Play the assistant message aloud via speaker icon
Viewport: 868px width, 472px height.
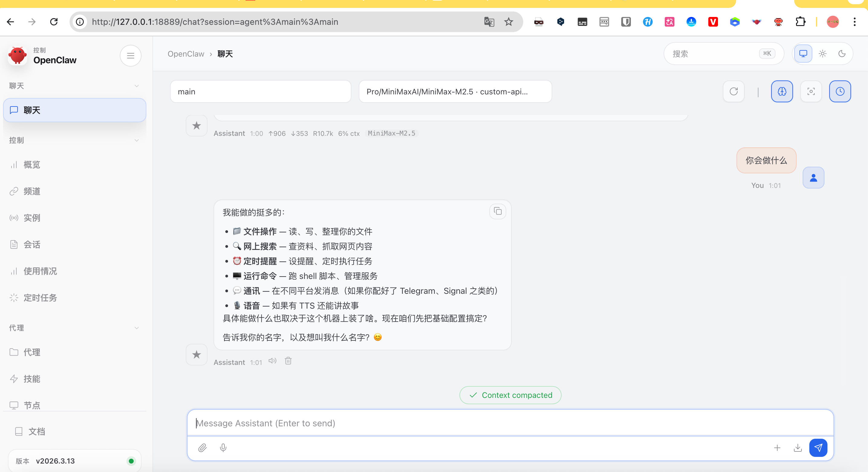click(272, 361)
